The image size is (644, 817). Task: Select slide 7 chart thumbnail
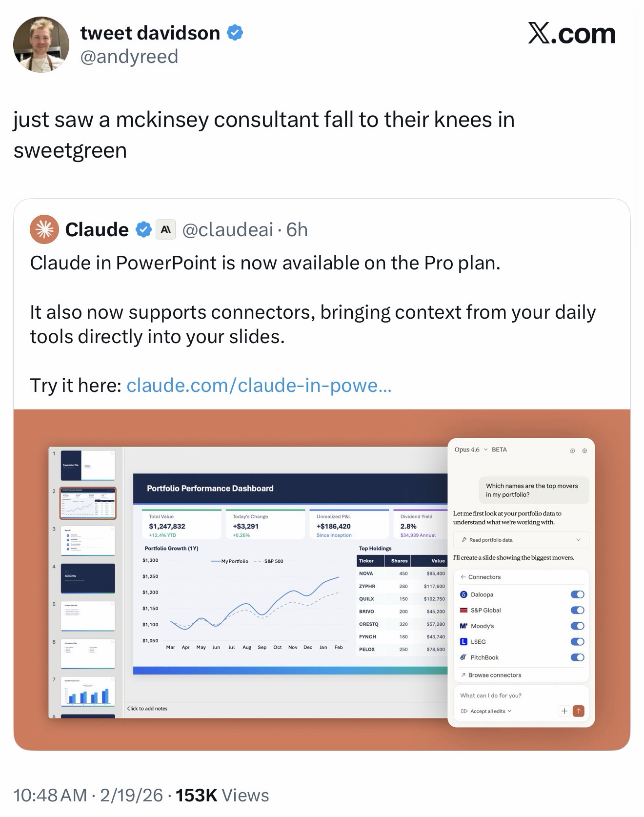pos(88,691)
